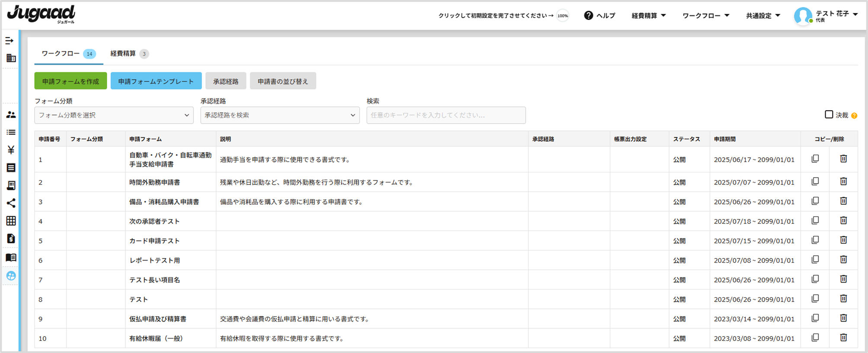Click the 100% setup progress circle
This screenshot has height=353, width=868.
tap(562, 16)
